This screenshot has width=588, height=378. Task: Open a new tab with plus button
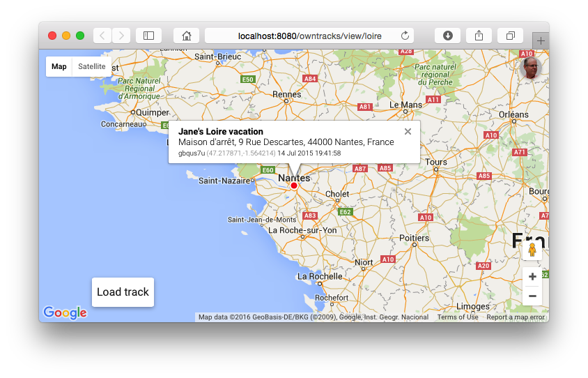541,40
